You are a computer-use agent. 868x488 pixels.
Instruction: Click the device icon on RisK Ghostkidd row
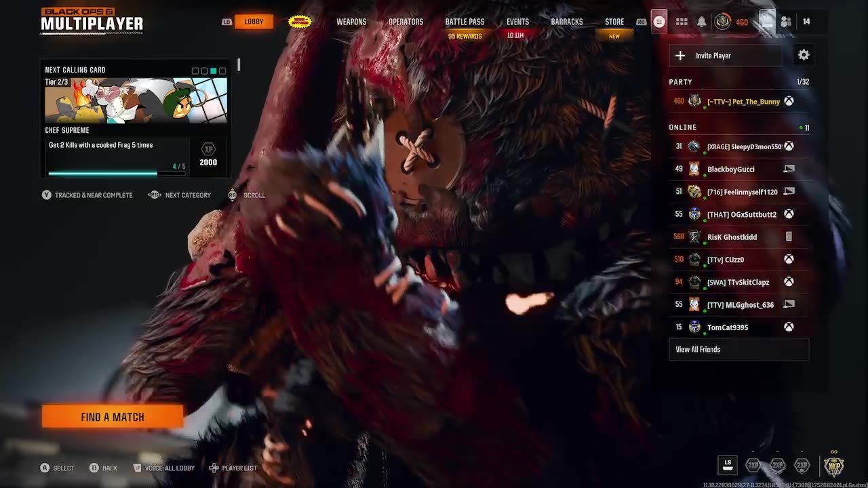pos(789,237)
